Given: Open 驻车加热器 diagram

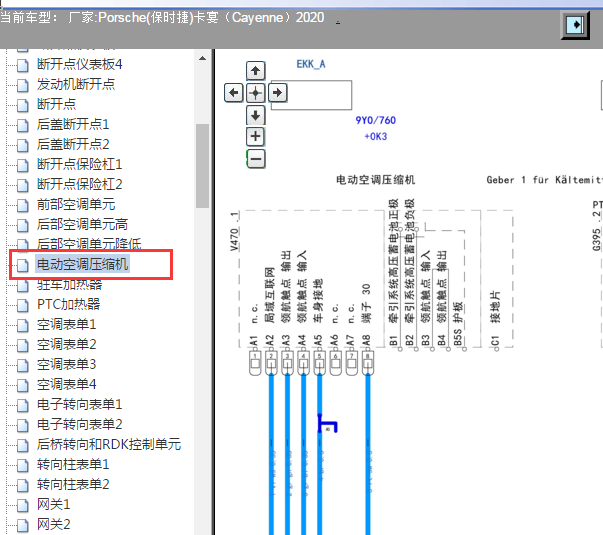Looking at the screenshot, I should (x=69, y=285).
